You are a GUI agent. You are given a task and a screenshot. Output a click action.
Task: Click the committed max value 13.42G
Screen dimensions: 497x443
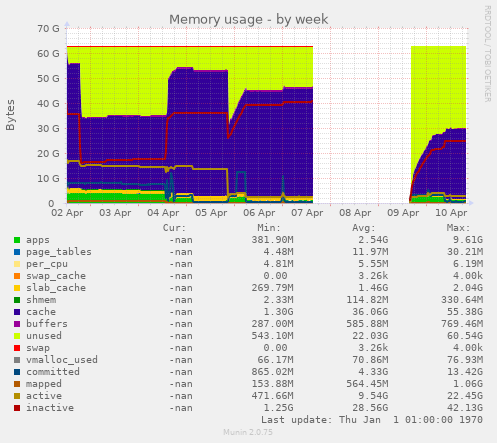point(465,372)
